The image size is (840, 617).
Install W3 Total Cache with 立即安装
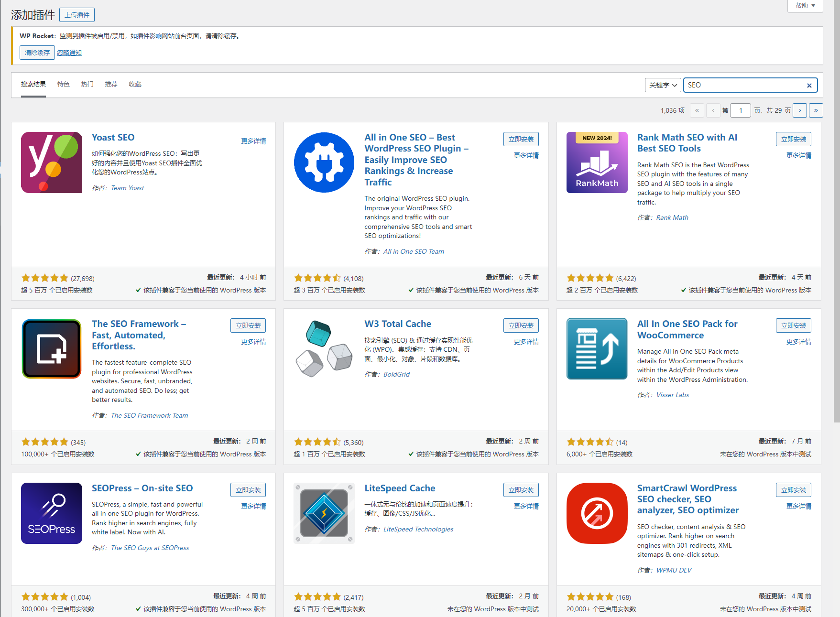click(x=521, y=325)
